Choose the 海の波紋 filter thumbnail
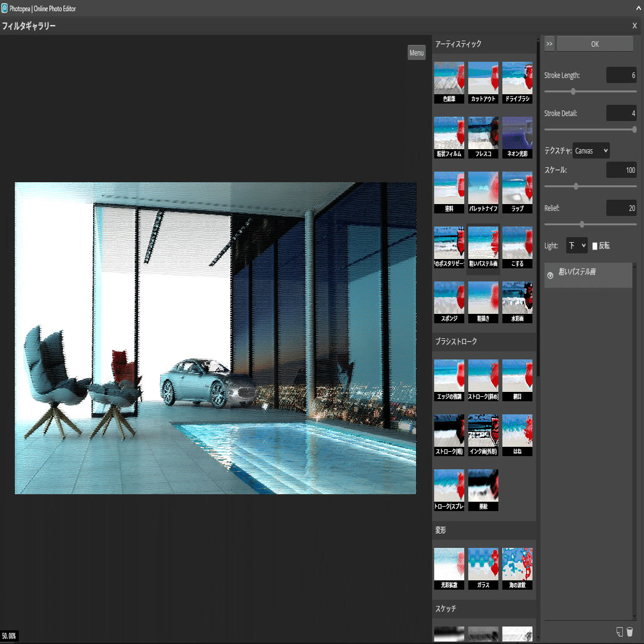Viewport: 644px width, 644px height. [x=517, y=569]
